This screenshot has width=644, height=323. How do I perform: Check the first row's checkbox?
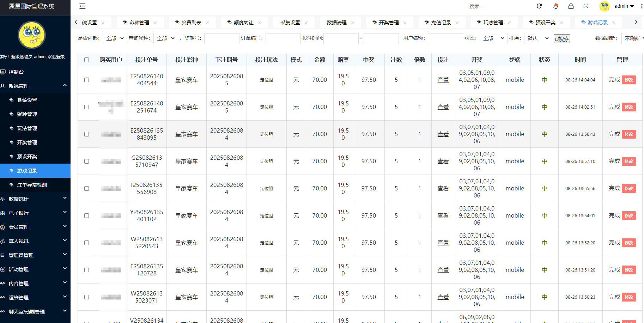(x=86, y=80)
